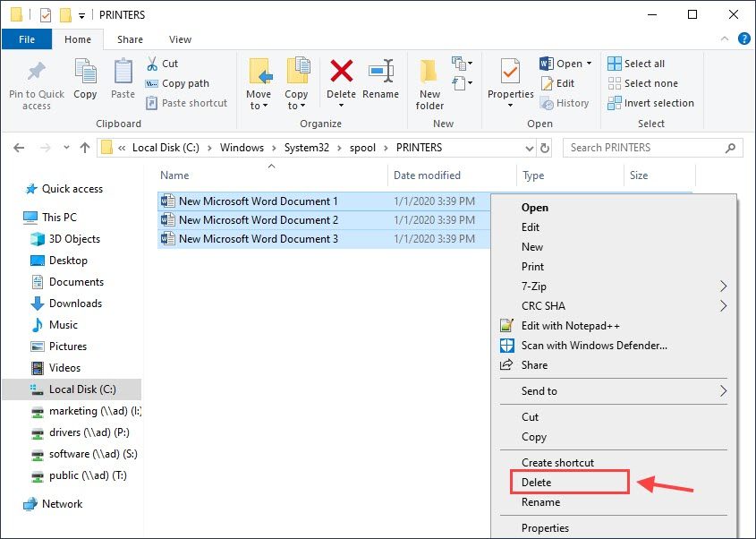This screenshot has width=756, height=539.
Task: Click Copy path in the Clipboard group
Action: (185, 83)
